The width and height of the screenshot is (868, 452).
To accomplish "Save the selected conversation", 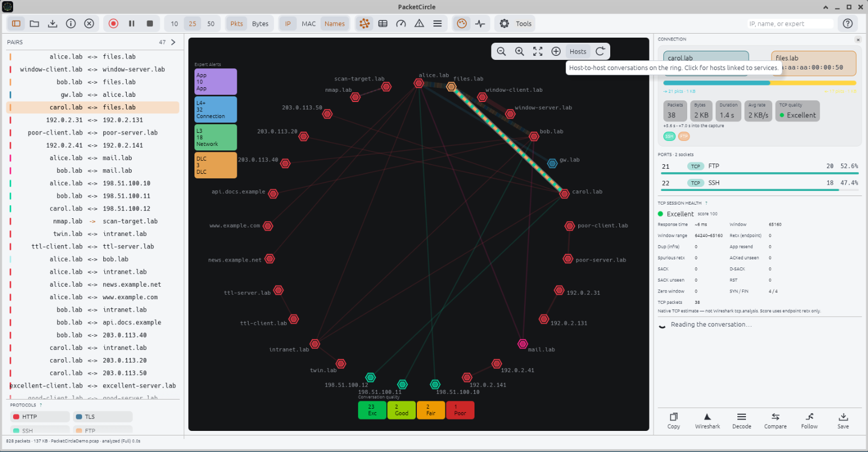I will pos(843,421).
